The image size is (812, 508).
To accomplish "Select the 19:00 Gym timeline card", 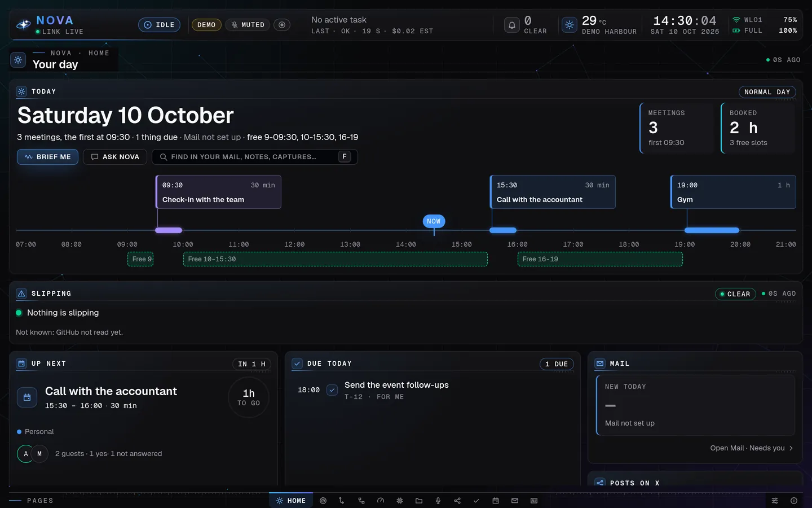I will (733, 192).
